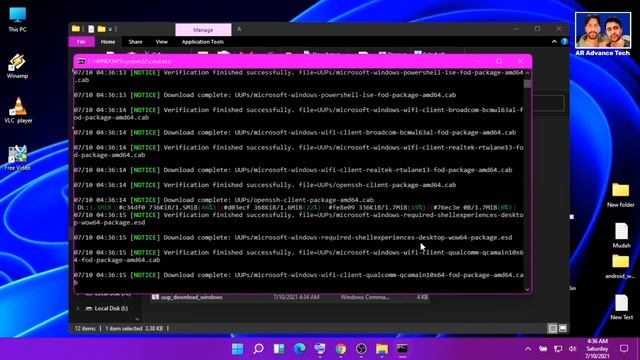Viewport: 640px width, 360px height.
Task: Open the monitor-shaped app icon on taskbar
Action: (x=320, y=349)
